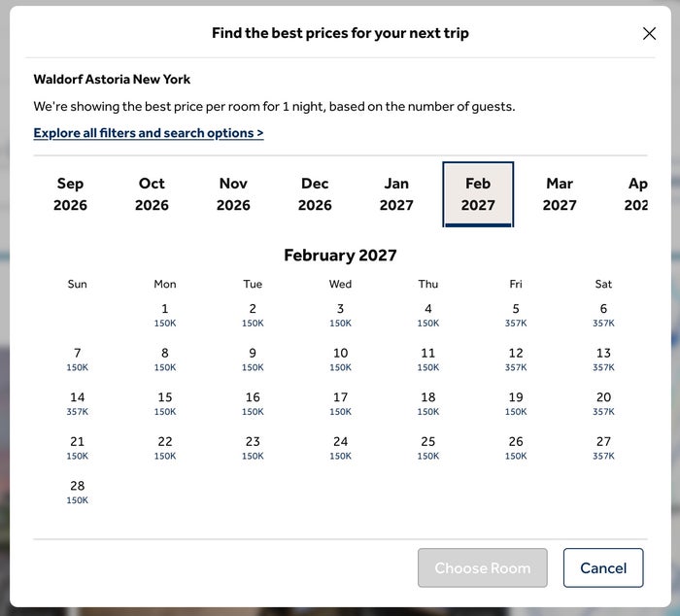
Task: Select Saturday February 27 at 357K
Action: click(603, 448)
